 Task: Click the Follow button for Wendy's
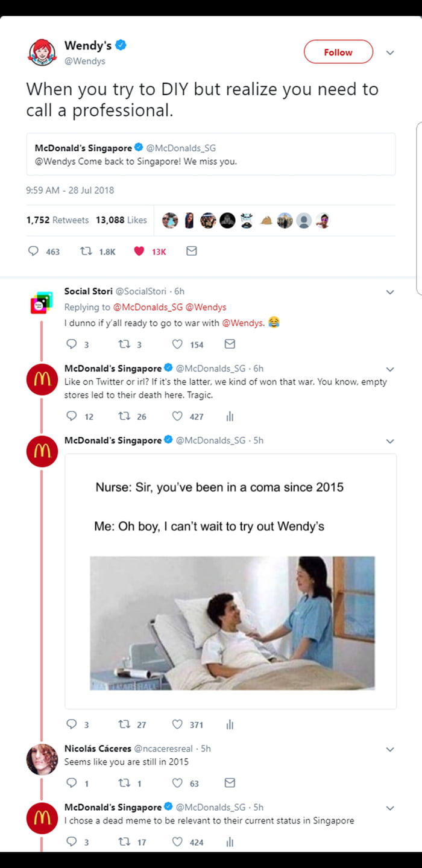(x=338, y=52)
